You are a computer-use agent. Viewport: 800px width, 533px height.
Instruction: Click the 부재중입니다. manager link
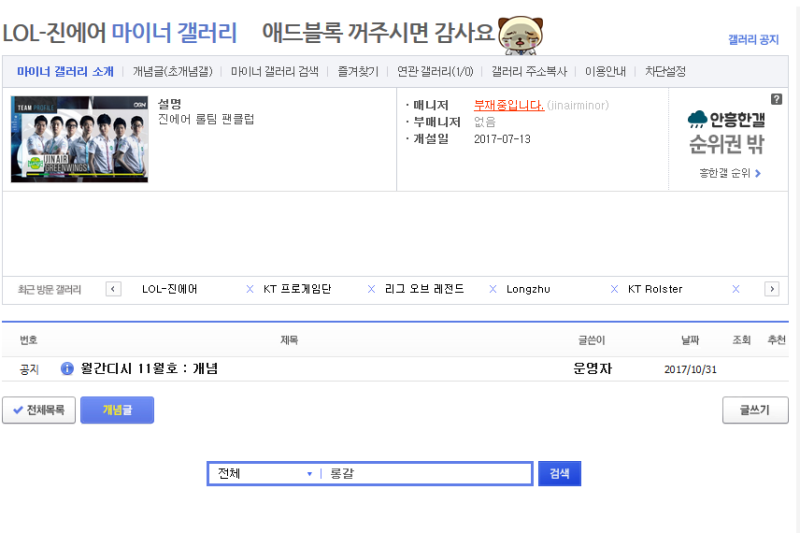[x=509, y=105]
